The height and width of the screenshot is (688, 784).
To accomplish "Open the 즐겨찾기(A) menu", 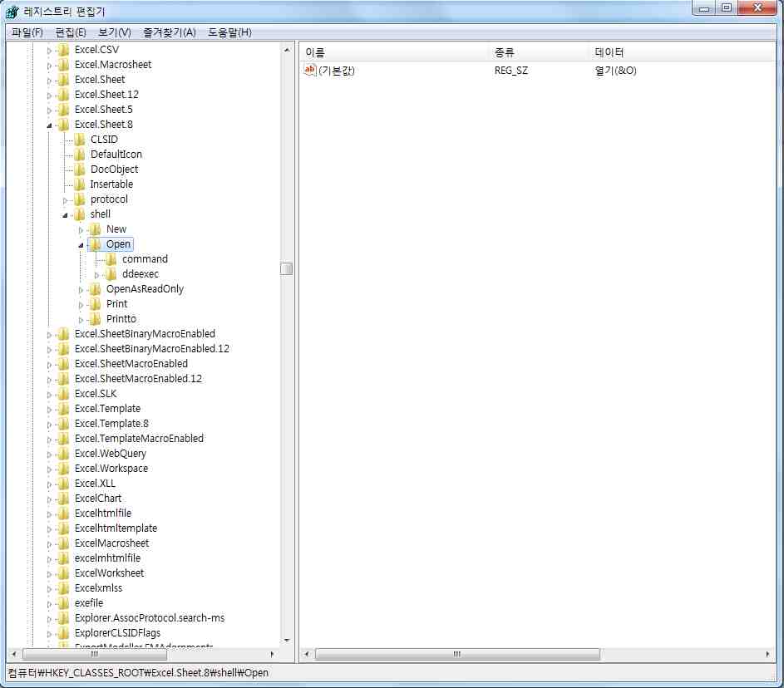I will pyautogui.click(x=170, y=32).
